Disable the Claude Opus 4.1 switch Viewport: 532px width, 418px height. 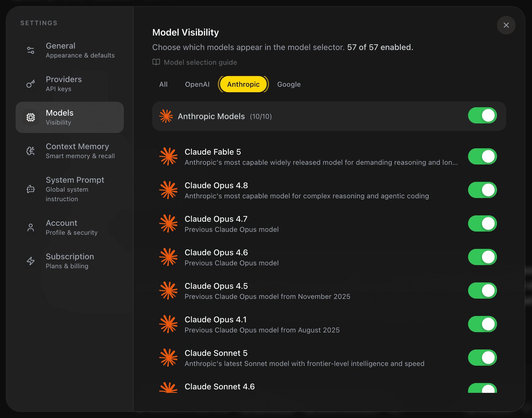point(482,324)
